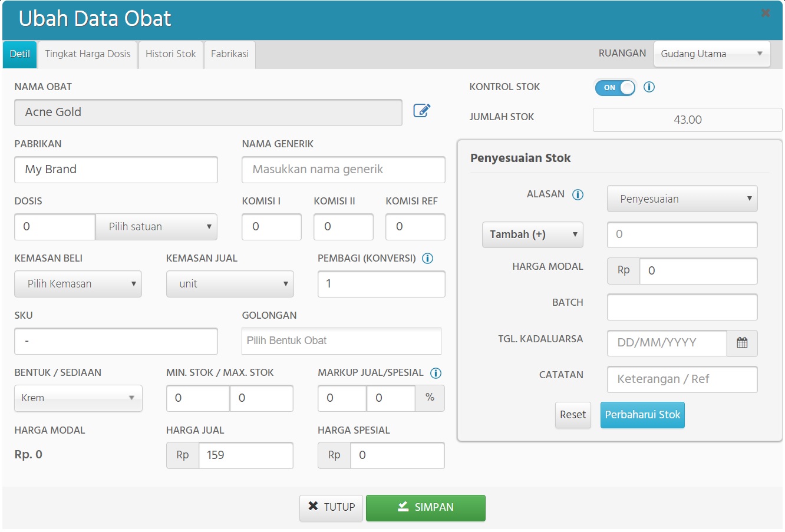Open the KEMASAN JUAL unit dropdown
Viewport: 785px width, 532px height.
point(230,283)
